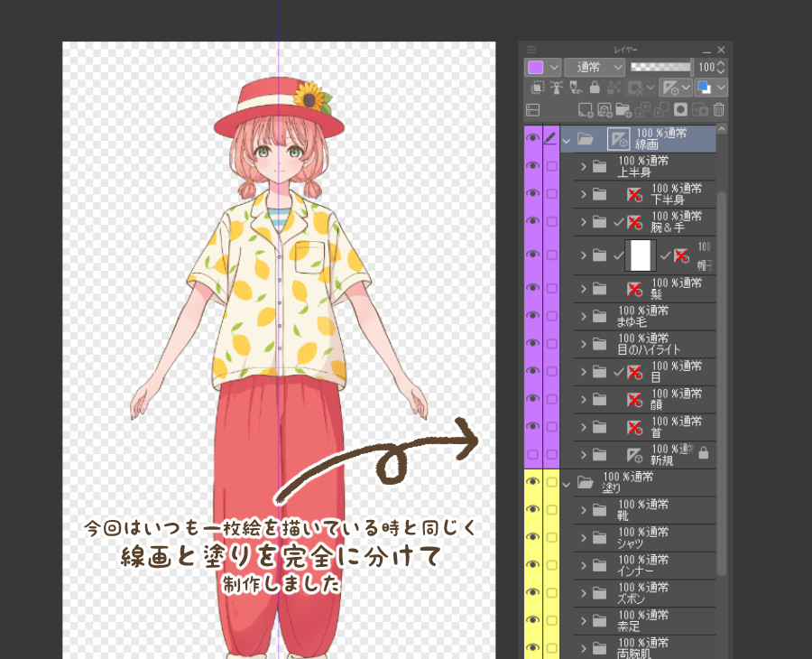
Task: Click the delete layer trash icon
Action: [x=718, y=110]
